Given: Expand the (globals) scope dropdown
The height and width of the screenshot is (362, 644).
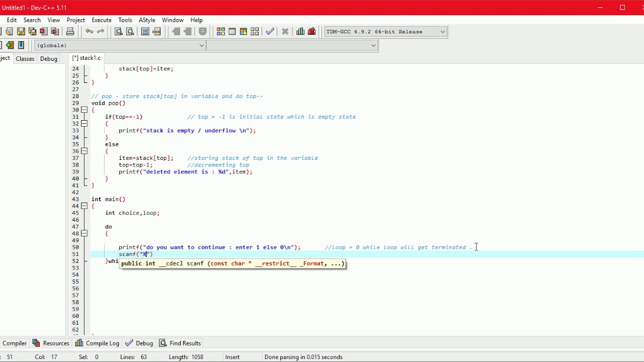Looking at the screenshot, I should (201, 45).
